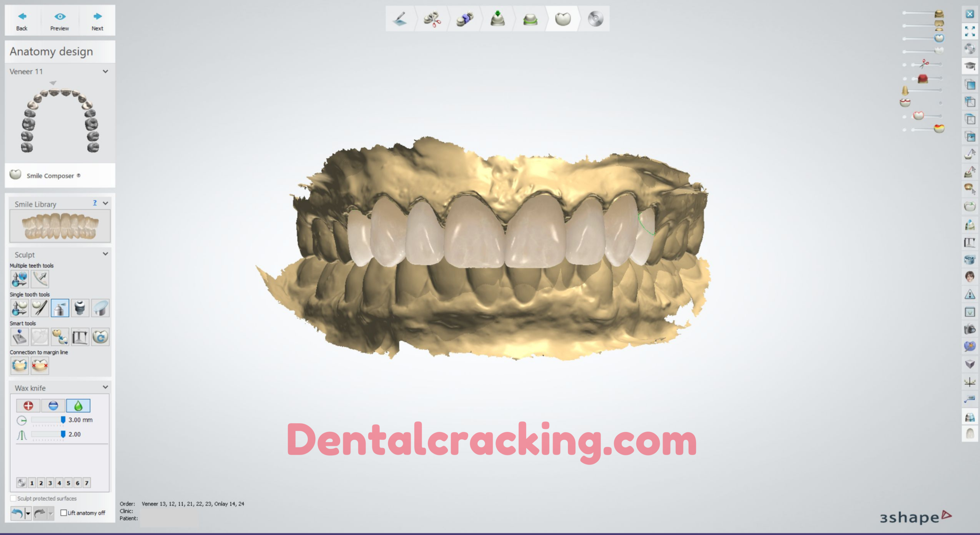The height and width of the screenshot is (535, 980).
Task: Select wax knife preset 4
Action: (x=59, y=483)
